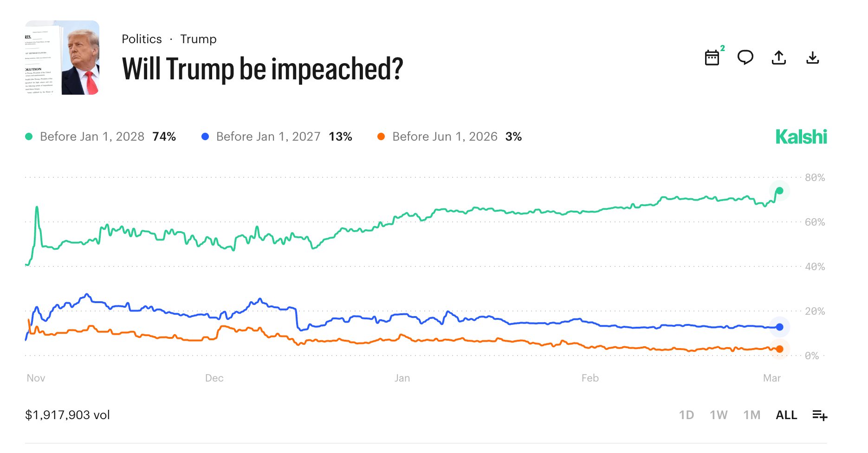Open the calendar icon with the 2 badge

[713, 58]
